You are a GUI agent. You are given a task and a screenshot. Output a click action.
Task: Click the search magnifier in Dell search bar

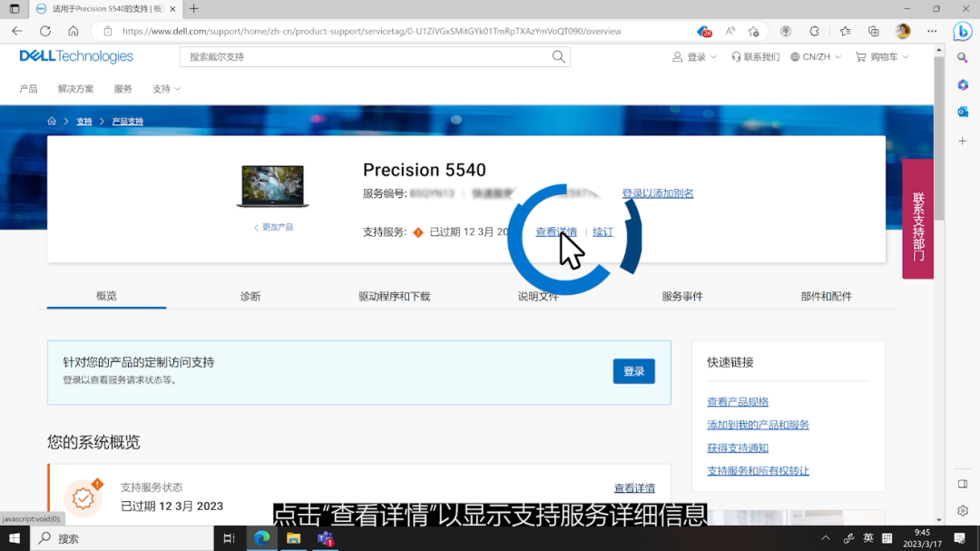[x=557, y=56]
